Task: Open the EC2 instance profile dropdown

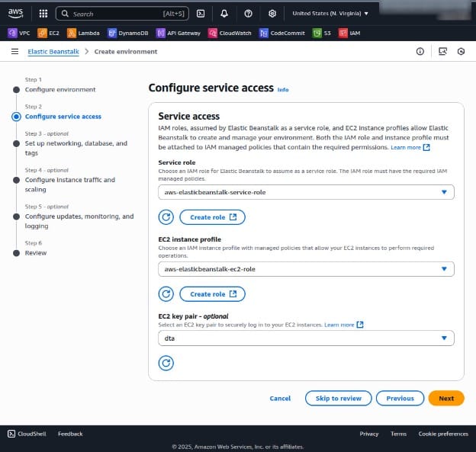Action: coord(306,269)
